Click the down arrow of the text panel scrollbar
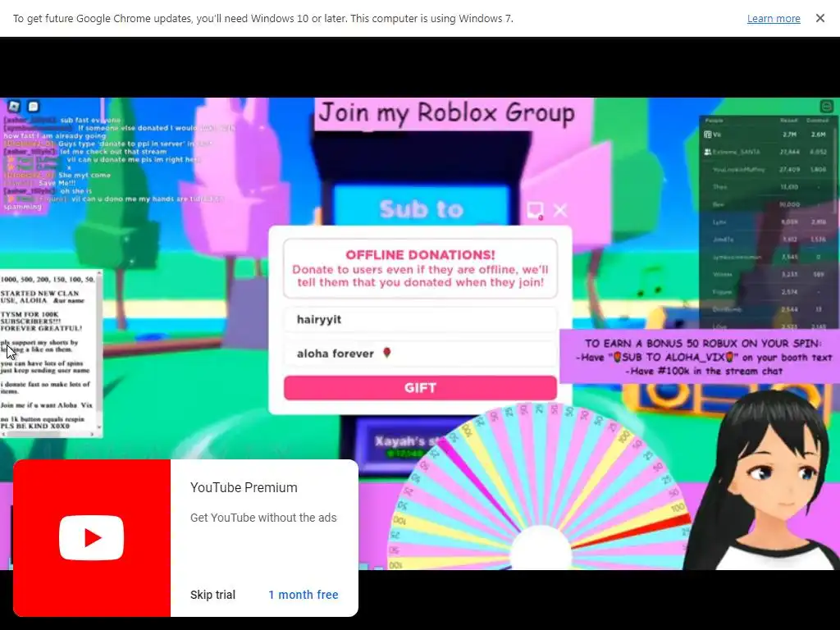840x630 pixels. click(x=99, y=427)
